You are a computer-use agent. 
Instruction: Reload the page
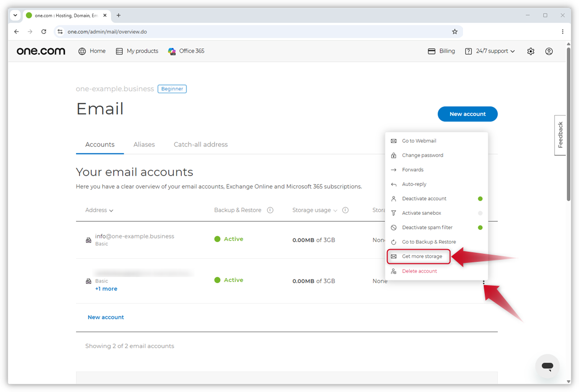[x=44, y=32]
